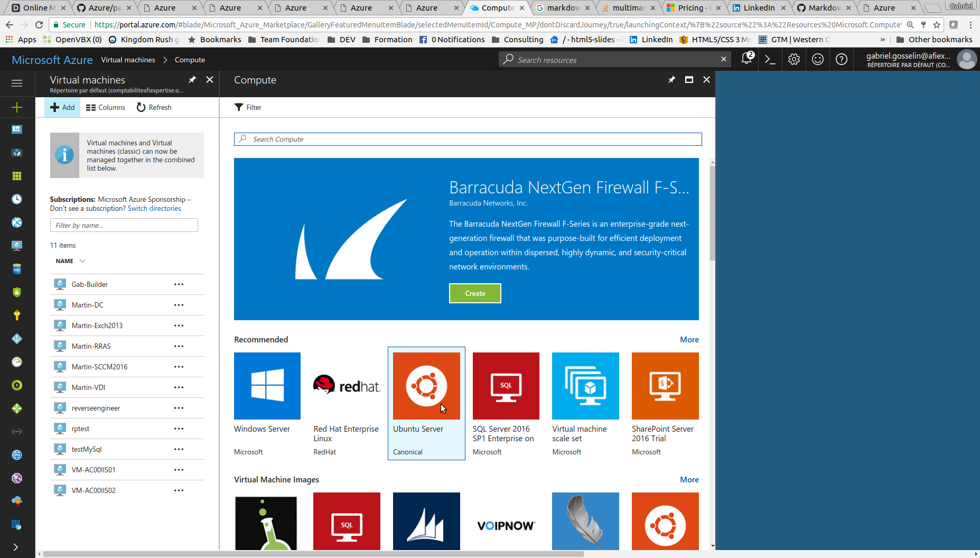Open the Filter option in Compute blade
The height and width of the screenshot is (558, 980).
(248, 107)
